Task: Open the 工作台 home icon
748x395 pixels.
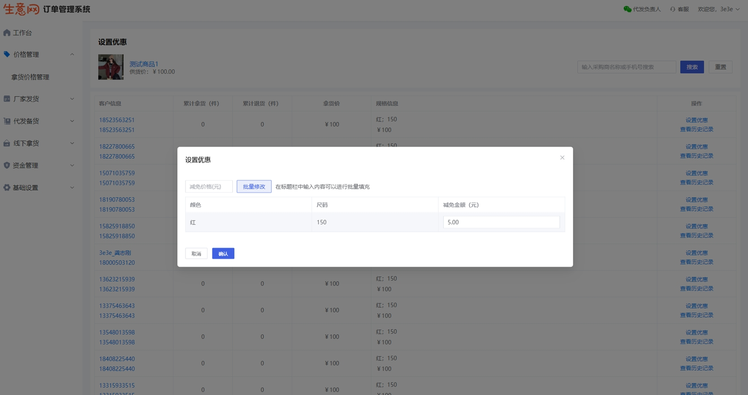Action: pos(7,33)
